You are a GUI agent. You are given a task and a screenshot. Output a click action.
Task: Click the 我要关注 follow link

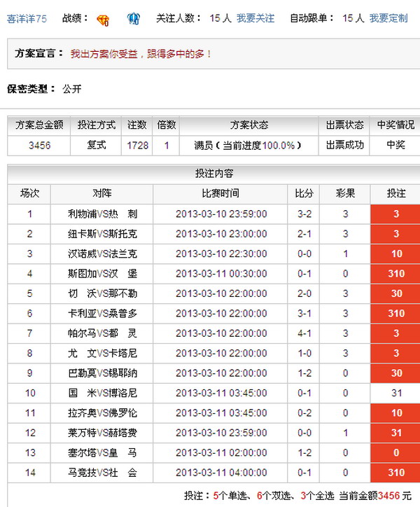255,18
